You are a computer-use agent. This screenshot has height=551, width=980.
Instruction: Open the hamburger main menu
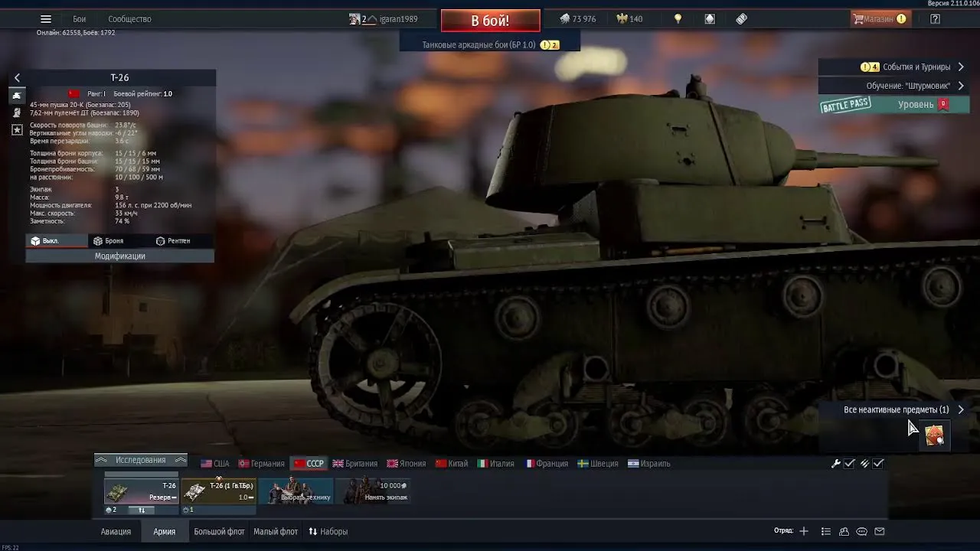46,19
